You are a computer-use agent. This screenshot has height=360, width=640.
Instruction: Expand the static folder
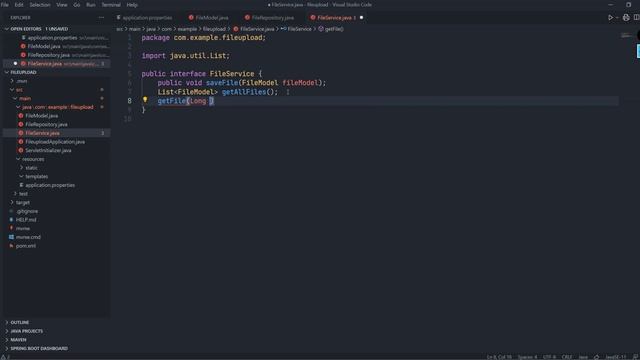21,168
